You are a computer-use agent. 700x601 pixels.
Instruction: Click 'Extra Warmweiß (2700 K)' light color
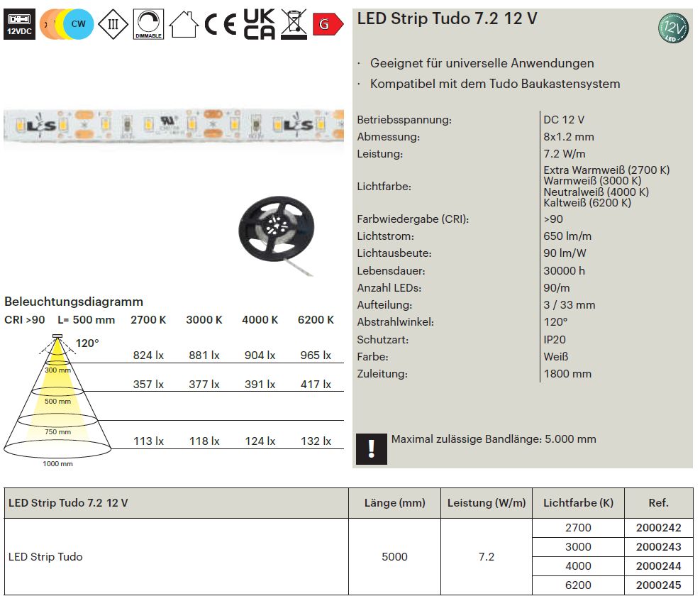606,170
